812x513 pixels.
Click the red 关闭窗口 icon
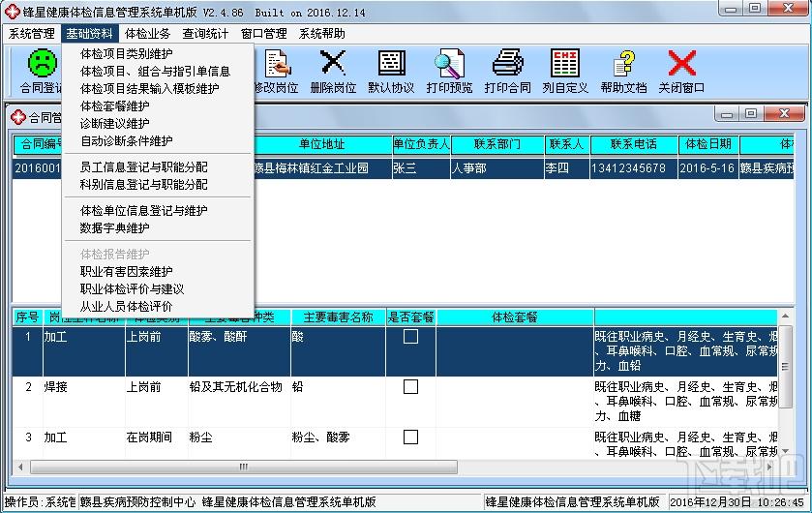point(682,63)
